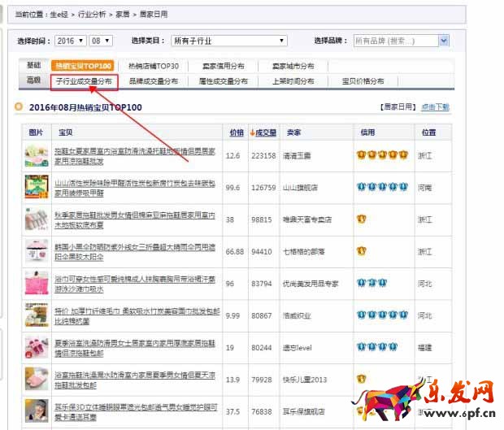Click single crown icon in 98815 sales row
Viewport: 504px width, 430px height.
tap(361, 219)
